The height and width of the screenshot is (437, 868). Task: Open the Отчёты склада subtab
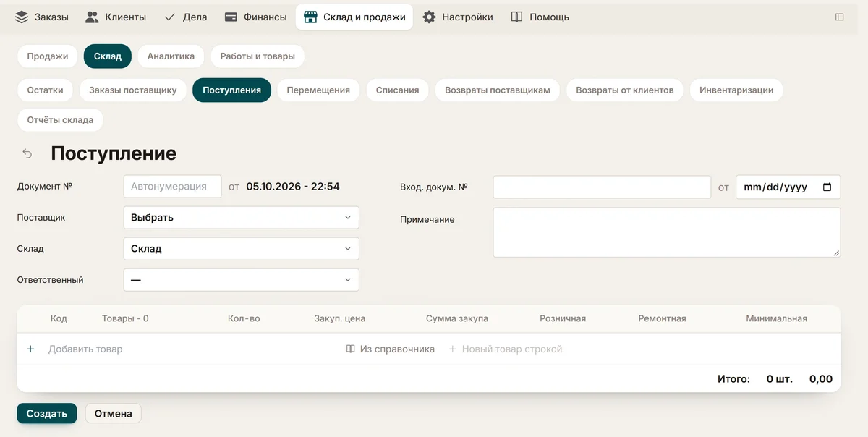(60, 120)
